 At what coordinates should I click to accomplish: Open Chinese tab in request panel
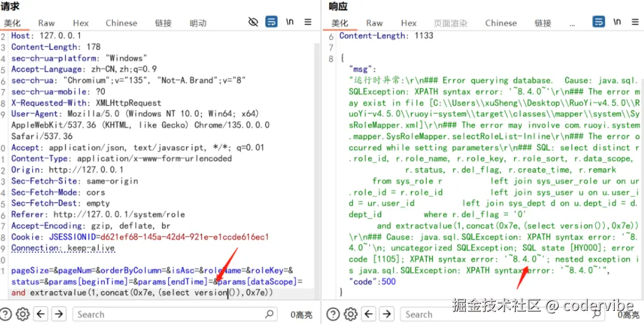pos(121,23)
